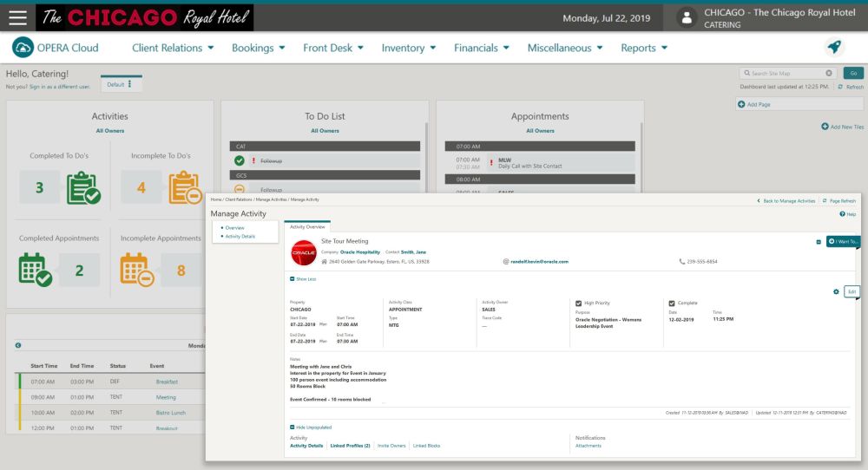This screenshot has width=868, height=470.
Task: Click the Edit button
Action: [852, 292]
